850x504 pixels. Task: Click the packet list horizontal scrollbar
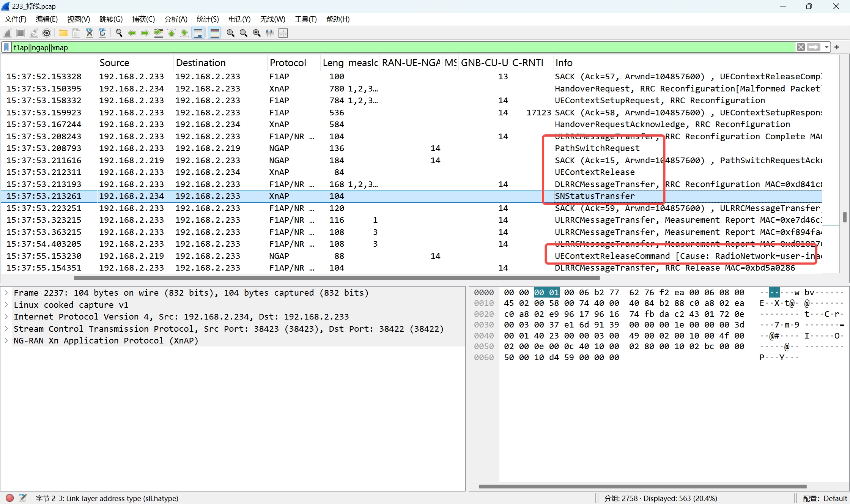pos(337,278)
